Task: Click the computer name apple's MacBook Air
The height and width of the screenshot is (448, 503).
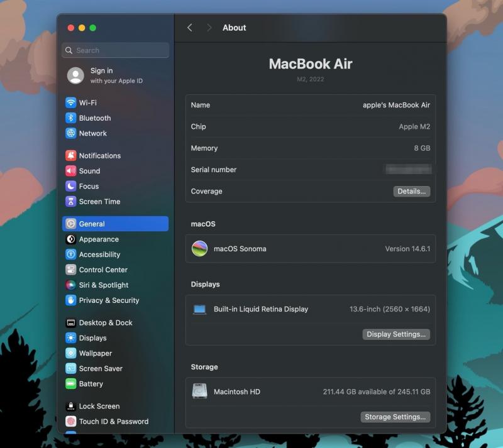Action: (x=397, y=105)
